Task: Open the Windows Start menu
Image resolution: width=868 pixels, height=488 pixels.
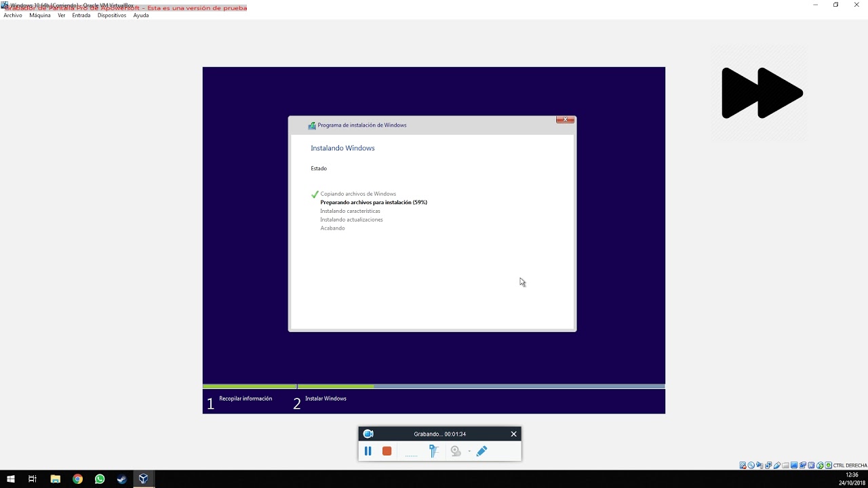Action: (x=11, y=479)
